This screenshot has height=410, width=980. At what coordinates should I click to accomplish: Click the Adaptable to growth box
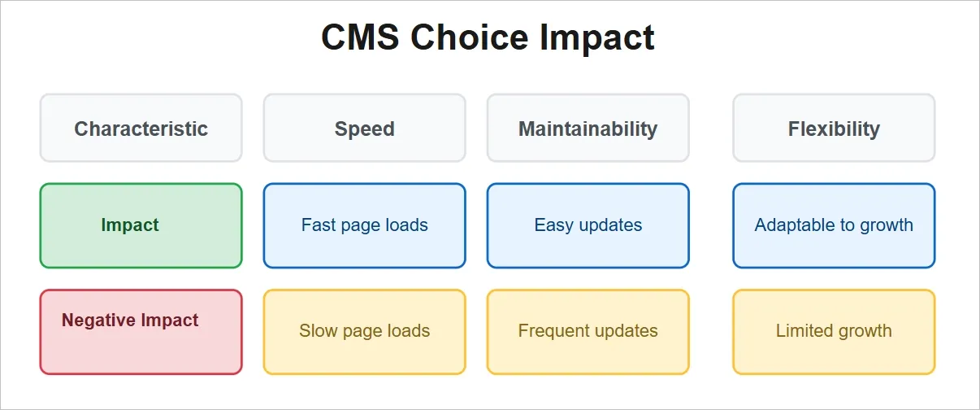pos(834,225)
